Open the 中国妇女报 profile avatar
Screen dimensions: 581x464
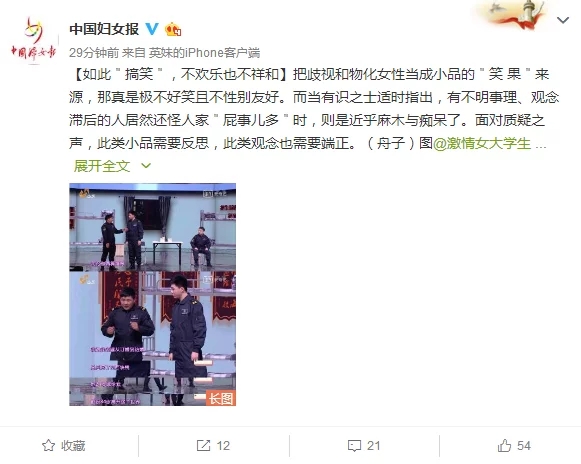(x=33, y=40)
